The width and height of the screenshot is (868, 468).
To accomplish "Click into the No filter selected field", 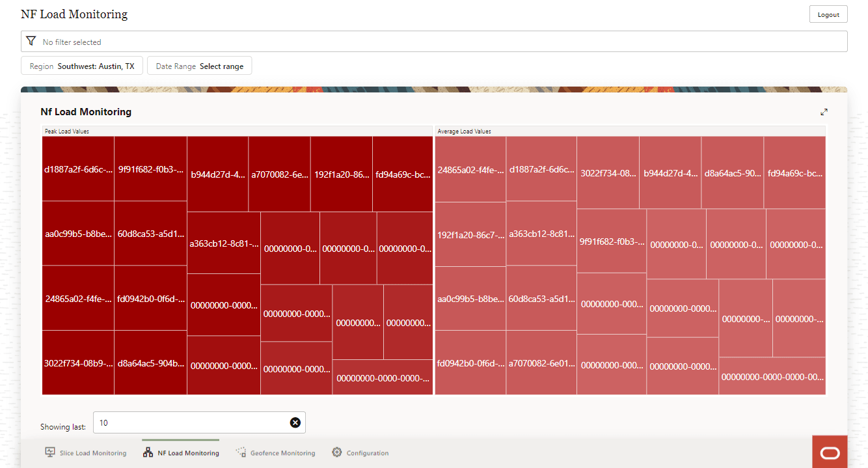I will pyautogui.click(x=434, y=42).
